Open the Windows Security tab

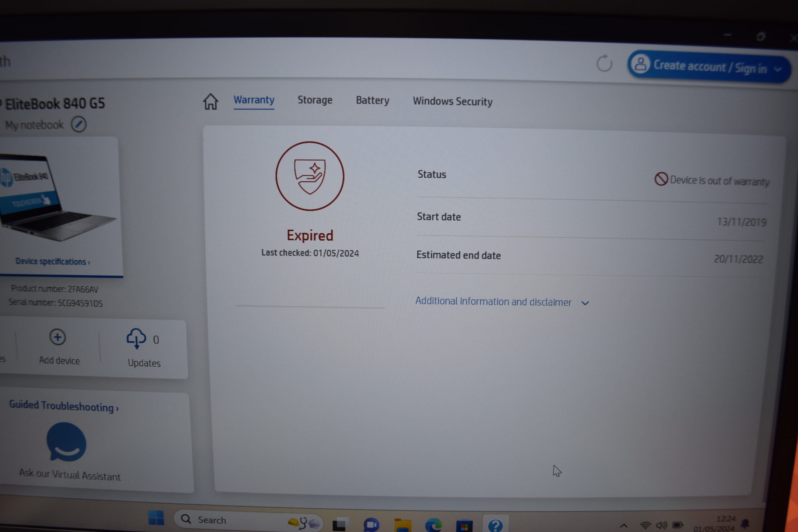tap(453, 102)
